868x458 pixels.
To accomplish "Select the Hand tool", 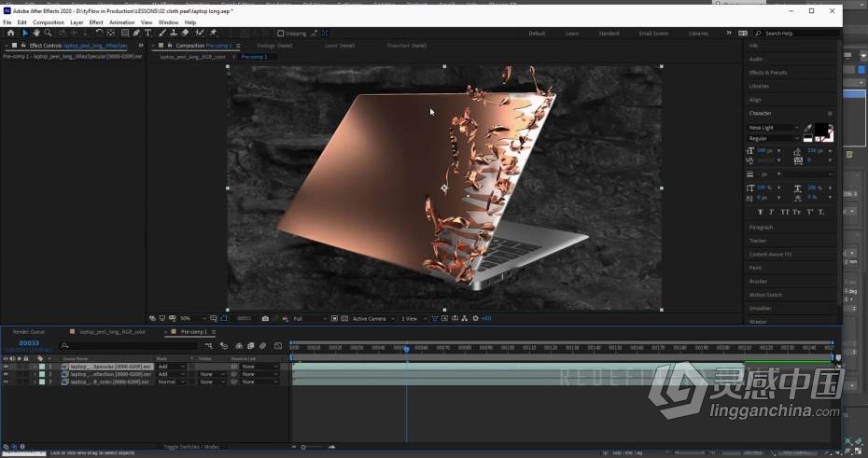I will [36, 34].
